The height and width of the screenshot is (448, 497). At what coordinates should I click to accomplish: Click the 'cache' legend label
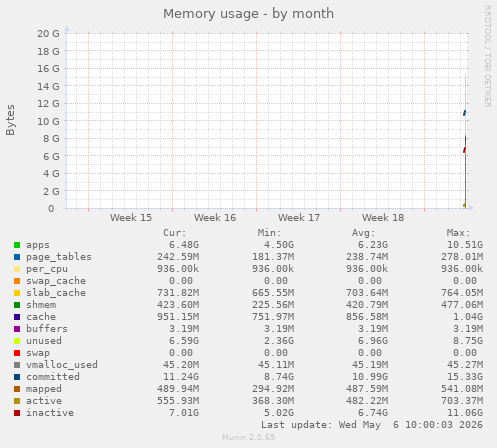click(41, 317)
